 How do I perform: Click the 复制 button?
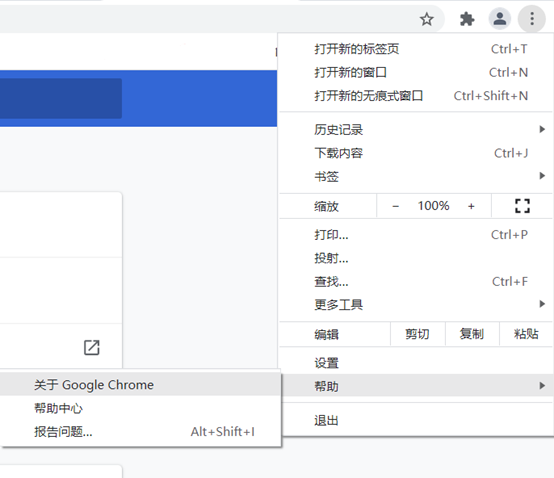click(x=472, y=334)
